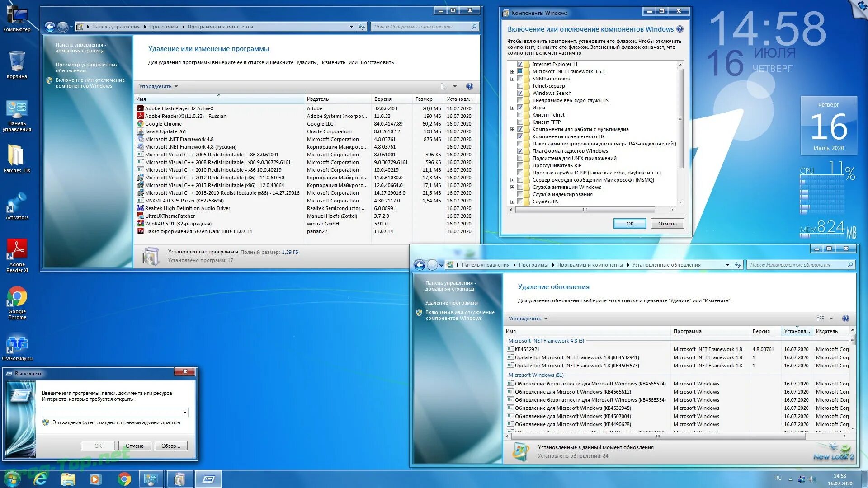868x488 pixels.
Task: Uncheck the Internet Explorer 11 component
Action: coord(520,64)
